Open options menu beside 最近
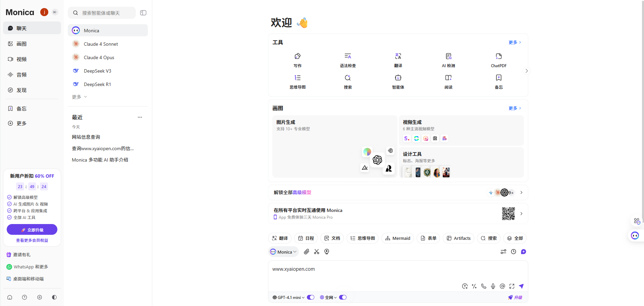This screenshot has height=306, width=644. pos(140,117)
